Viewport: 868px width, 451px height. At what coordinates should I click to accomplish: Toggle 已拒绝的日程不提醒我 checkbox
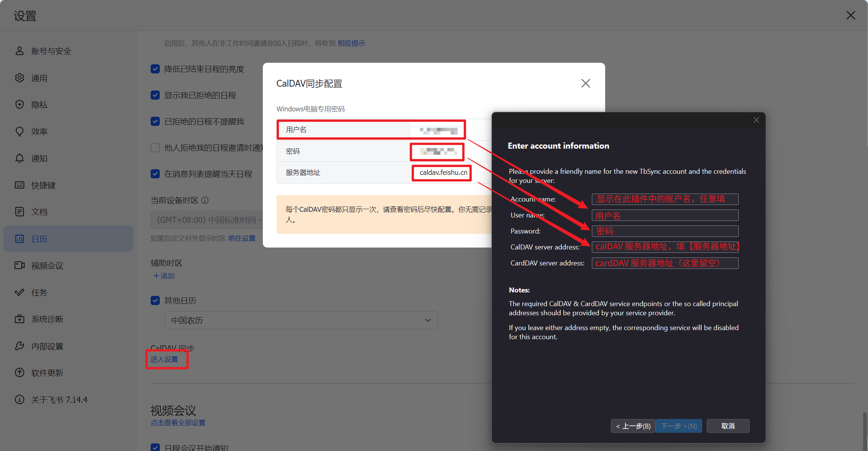point(155,121)
